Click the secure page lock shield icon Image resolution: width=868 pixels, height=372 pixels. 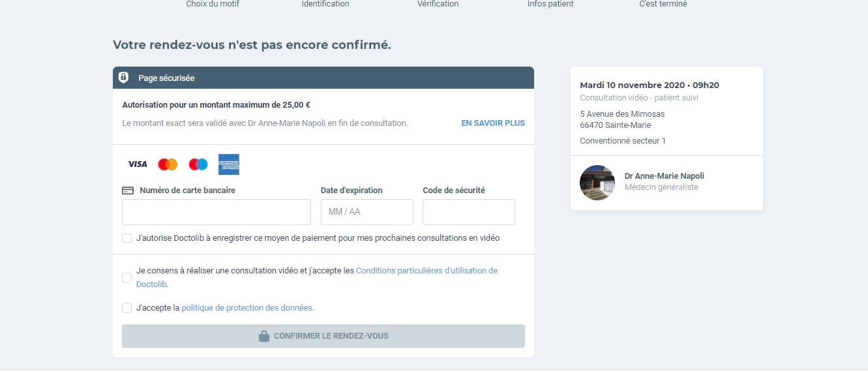pos(123,78)
